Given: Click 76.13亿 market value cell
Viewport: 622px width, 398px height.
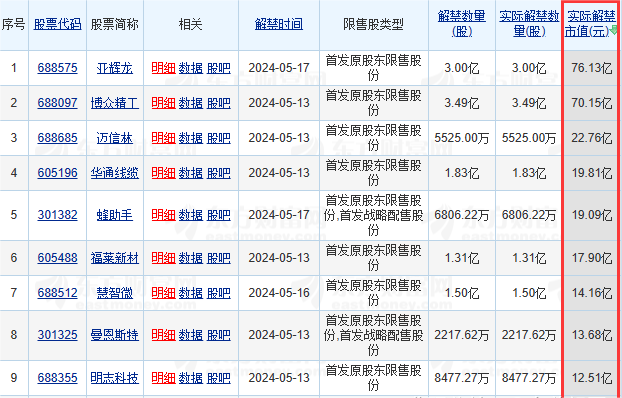Looking at the screenshot, I should [591, 68].
